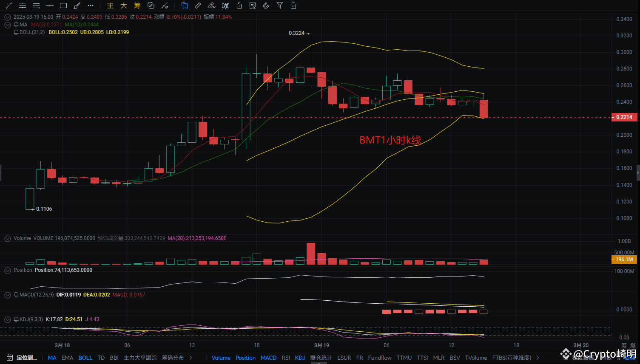Open the 筹 chip distribution tab
This screenshot has width=640, height=364.
(x=137, y=6)
